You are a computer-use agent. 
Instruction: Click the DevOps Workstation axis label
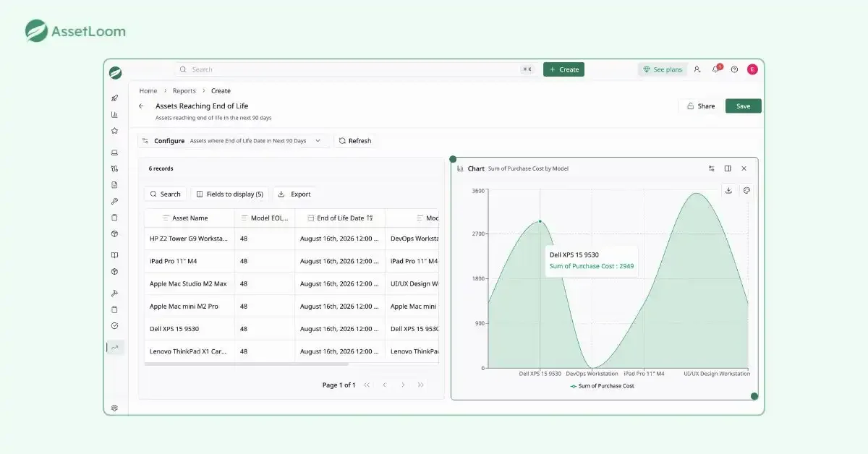pos(592,374)
